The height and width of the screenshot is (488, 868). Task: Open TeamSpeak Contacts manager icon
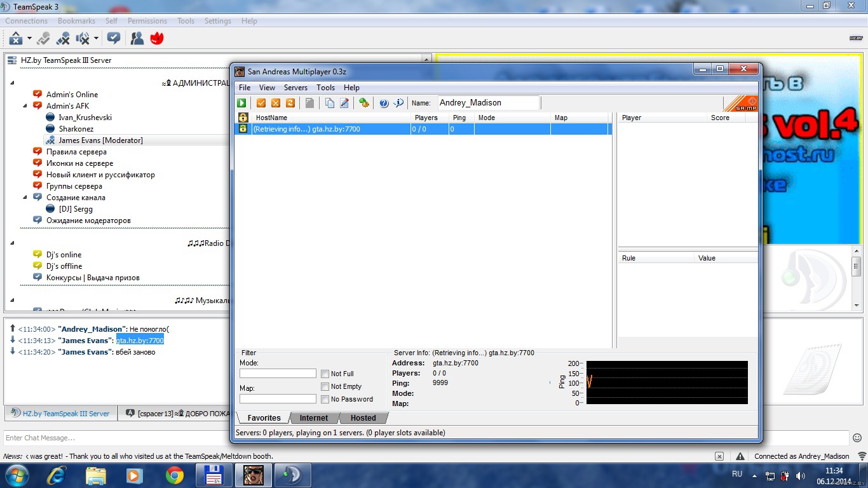[x=137, y=39]
